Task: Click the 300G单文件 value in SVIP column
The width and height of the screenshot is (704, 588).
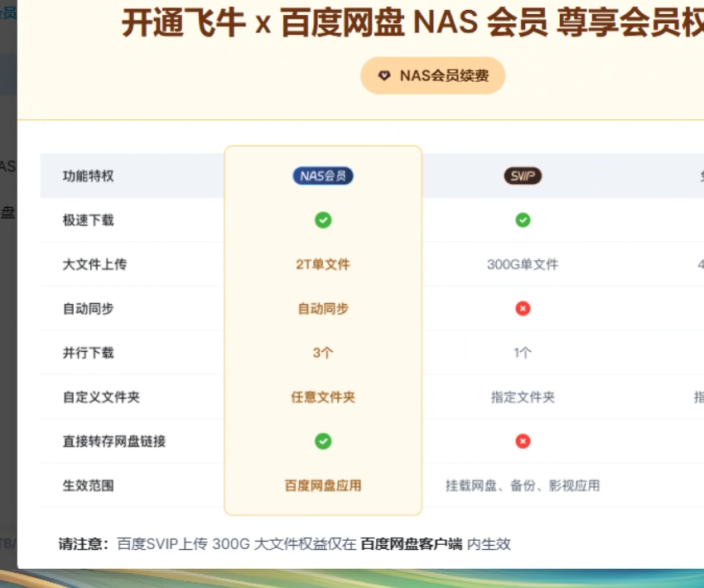Action: 523,264
